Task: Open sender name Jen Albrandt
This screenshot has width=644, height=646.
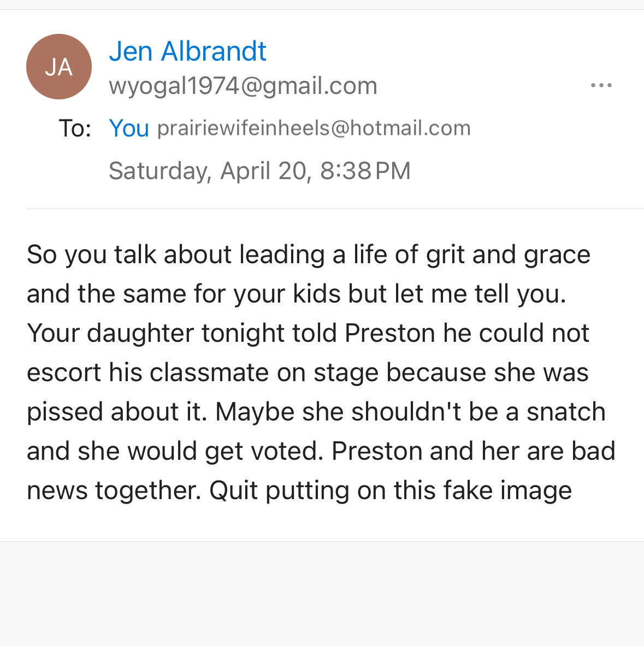Action: pos(187,51)
